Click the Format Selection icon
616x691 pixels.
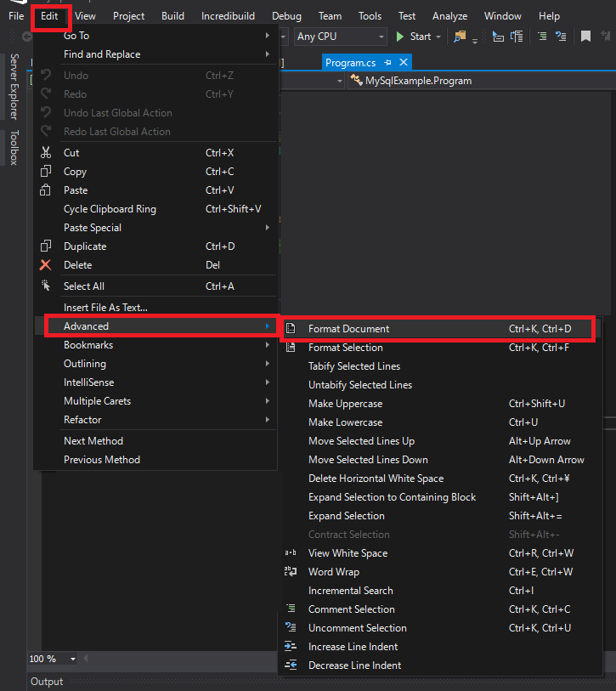(x=291, y=348)
